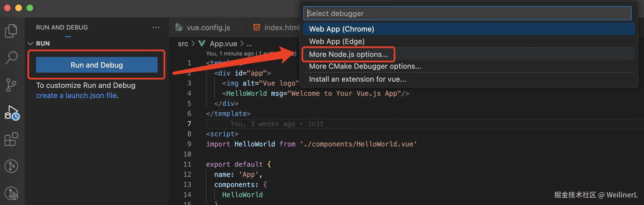Viewport: 644px width, 205px height.
Task: Open the Source Control view icon
Action: pos(11,85)
